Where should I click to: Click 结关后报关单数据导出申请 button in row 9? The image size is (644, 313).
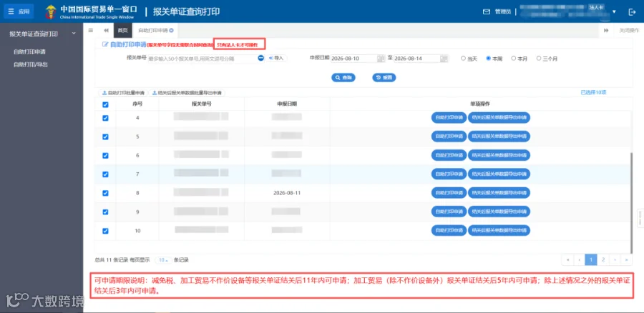point(499,212)
